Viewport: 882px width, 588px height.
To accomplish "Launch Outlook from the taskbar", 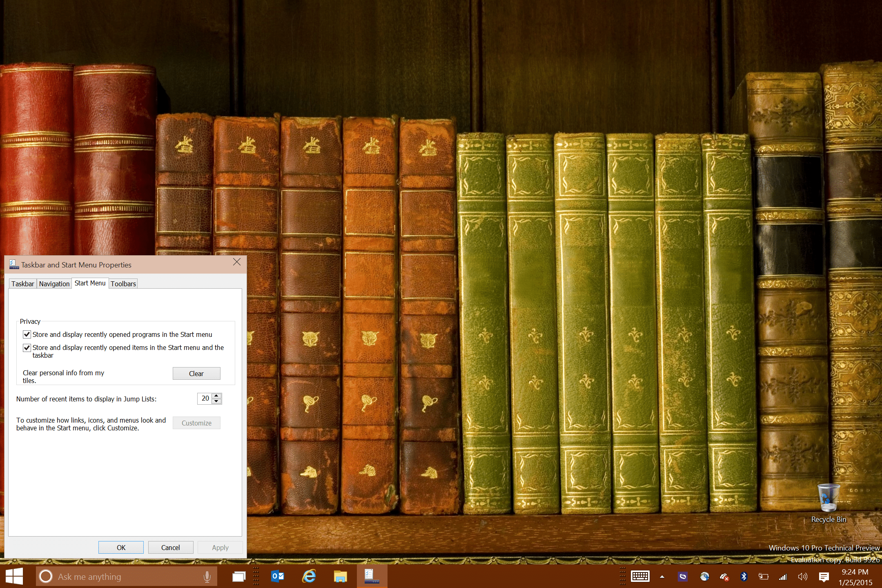I will pos(278,576).
